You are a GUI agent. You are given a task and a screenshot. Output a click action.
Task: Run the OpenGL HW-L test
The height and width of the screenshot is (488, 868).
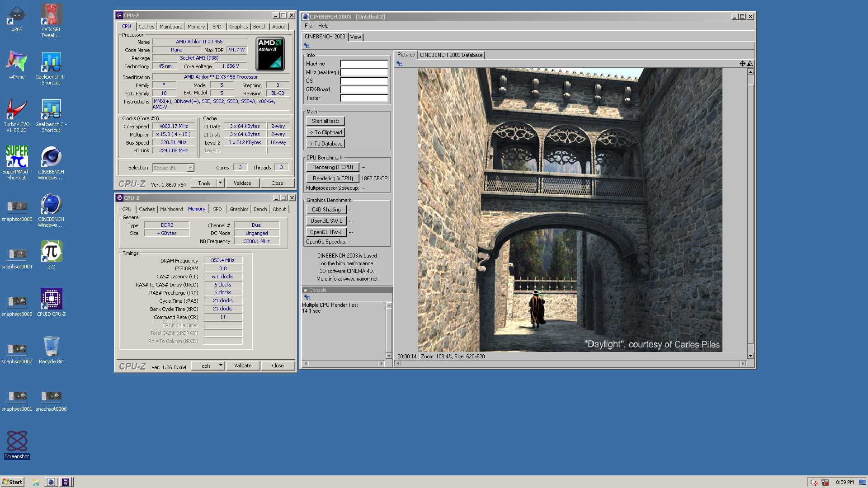point(326,232)
